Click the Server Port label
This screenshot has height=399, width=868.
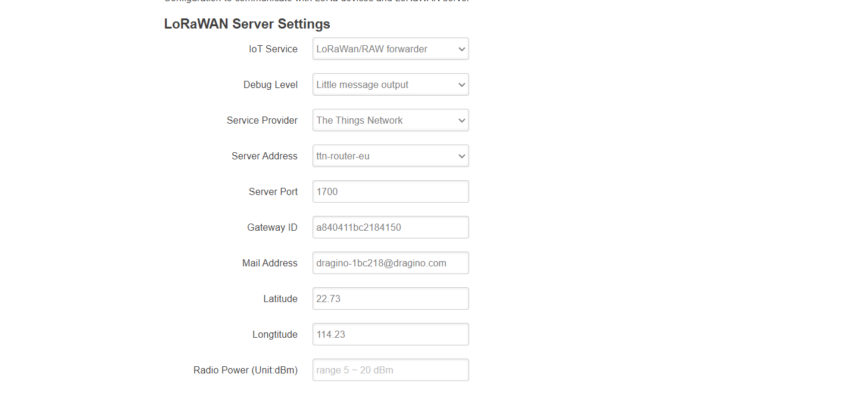[x=273, y=192]
